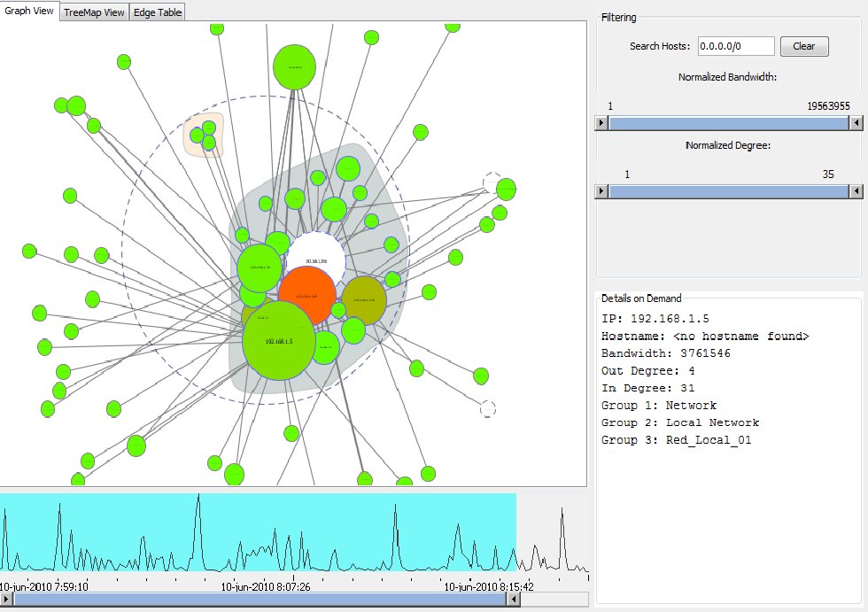
Task: Select the 192.168.1.5 node
Action: pyautogui.click(x=279, y=341)
